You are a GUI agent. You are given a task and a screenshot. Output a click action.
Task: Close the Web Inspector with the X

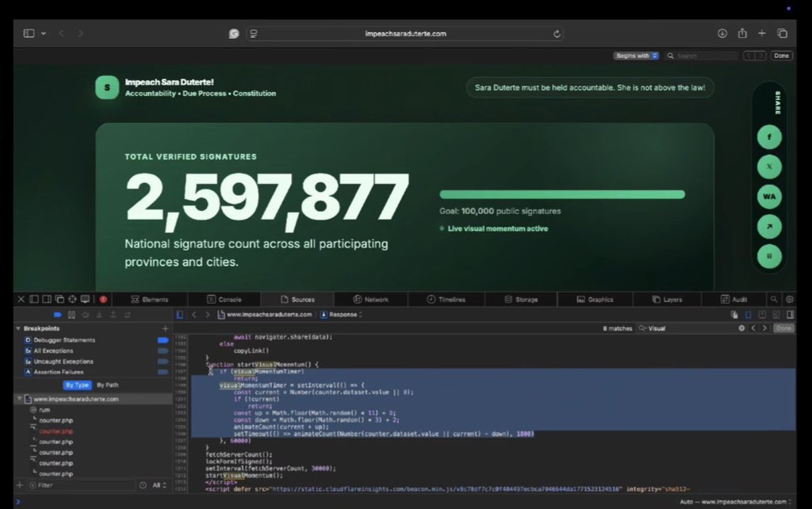(x=21, y=299)
